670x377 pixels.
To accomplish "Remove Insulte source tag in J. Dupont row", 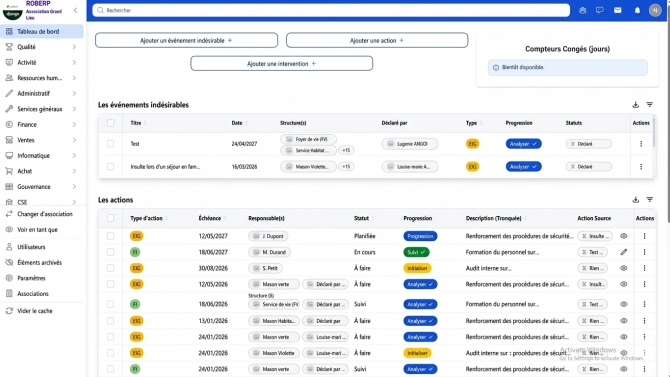I will click(x=584, y=236).
